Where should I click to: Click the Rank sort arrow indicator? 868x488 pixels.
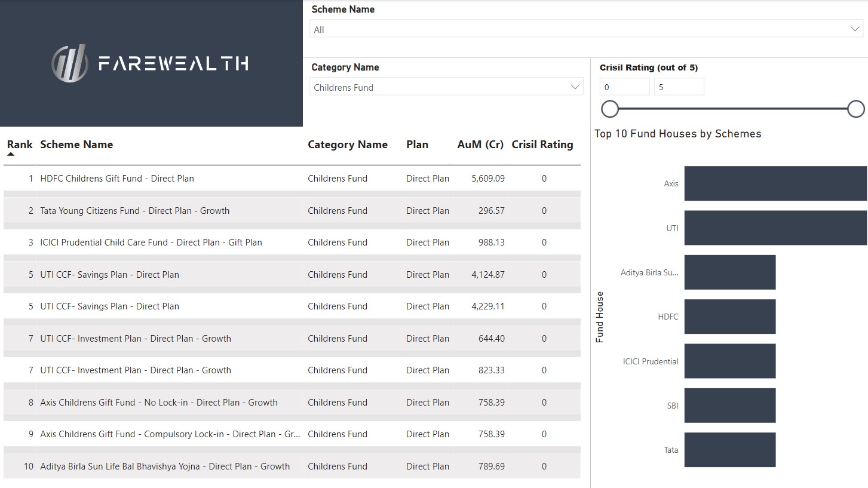(x=11, y=154)
